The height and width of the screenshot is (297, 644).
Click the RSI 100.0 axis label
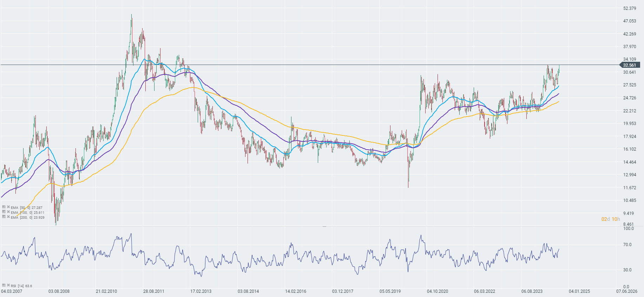tap(629, 229)
